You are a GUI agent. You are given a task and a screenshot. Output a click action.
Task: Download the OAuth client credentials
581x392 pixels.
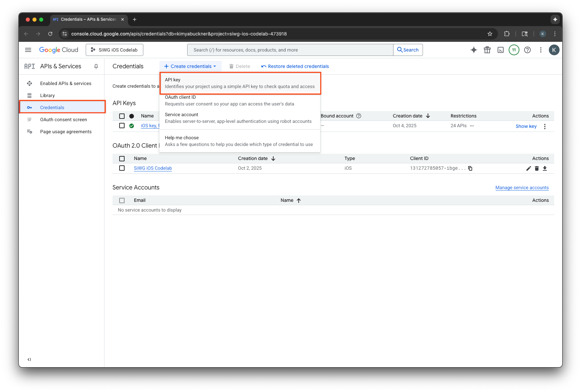point(545,168)
